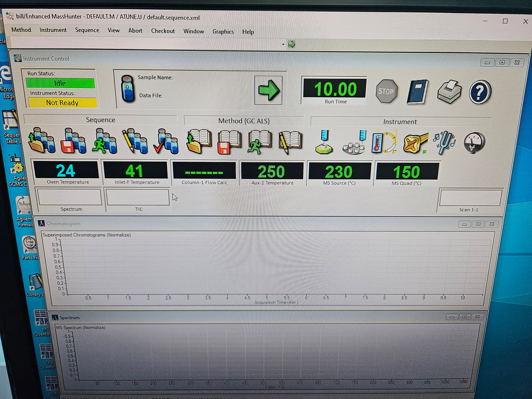Image resolution: width=532 pixels, height=399 pixels.
Task: Click the Method (GC ALS) section header
Action: 244,121
